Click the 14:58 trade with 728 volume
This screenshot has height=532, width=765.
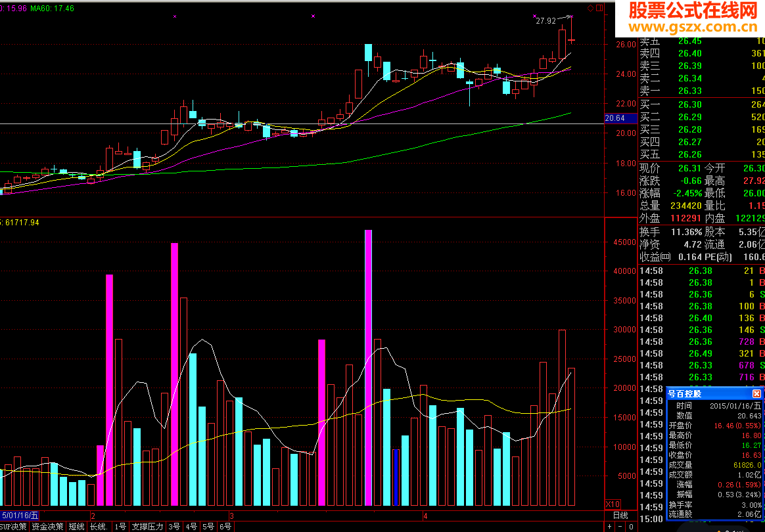[701, 342]
